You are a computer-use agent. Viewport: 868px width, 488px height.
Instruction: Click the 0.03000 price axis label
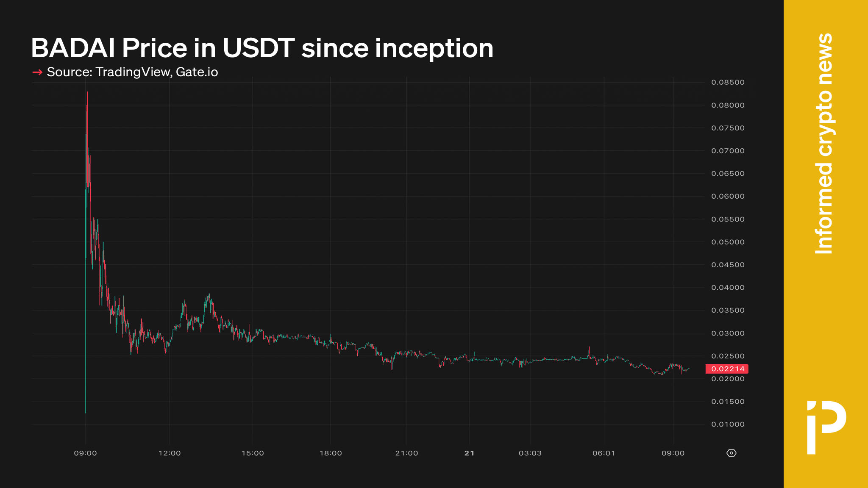tap(728, 333)
